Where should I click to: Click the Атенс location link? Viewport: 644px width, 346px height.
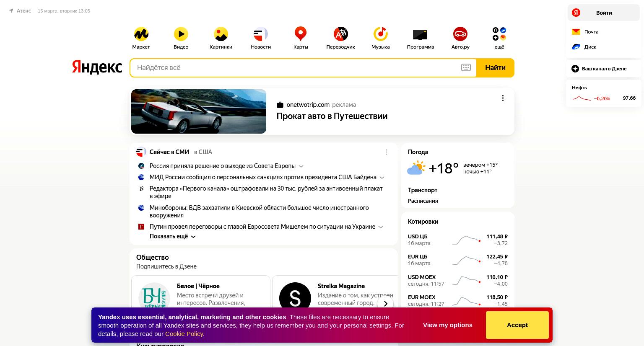(x=24, y=11)
